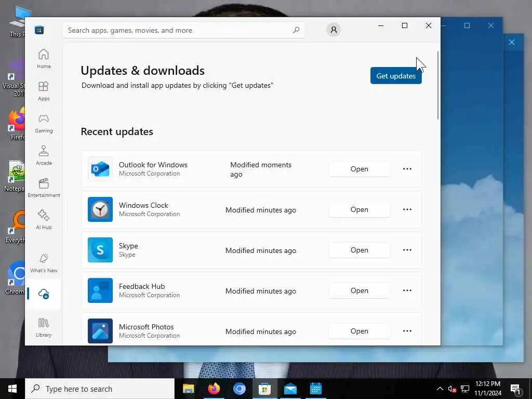Open Skype from recent updates

point(360,250)
